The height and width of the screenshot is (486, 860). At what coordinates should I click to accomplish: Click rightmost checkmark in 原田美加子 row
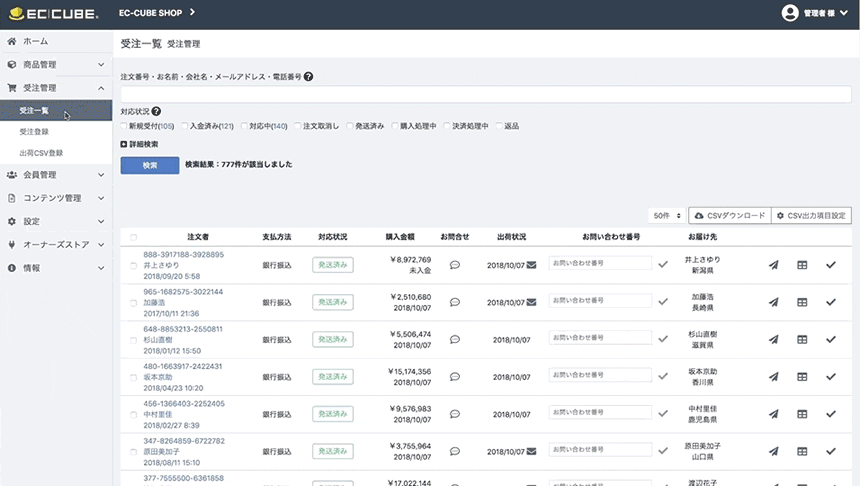(x=831, y=451)
